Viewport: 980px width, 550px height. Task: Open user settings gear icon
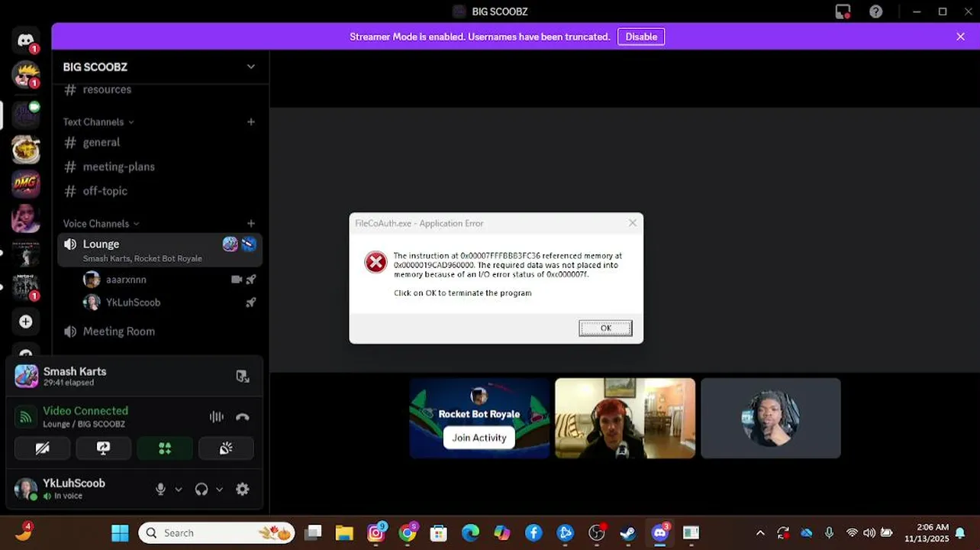[243, 490]
